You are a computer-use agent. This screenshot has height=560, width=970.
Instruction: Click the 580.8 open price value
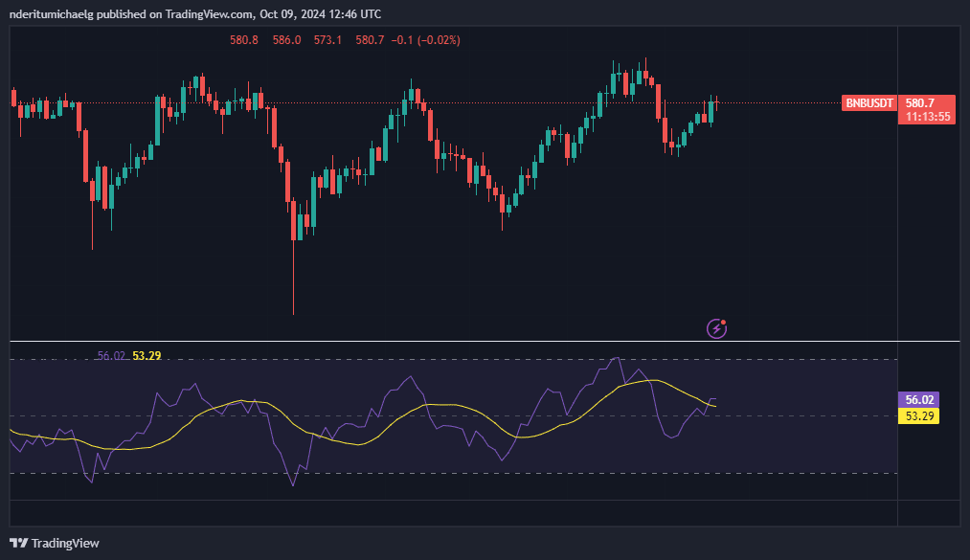(x=243, y=40)
